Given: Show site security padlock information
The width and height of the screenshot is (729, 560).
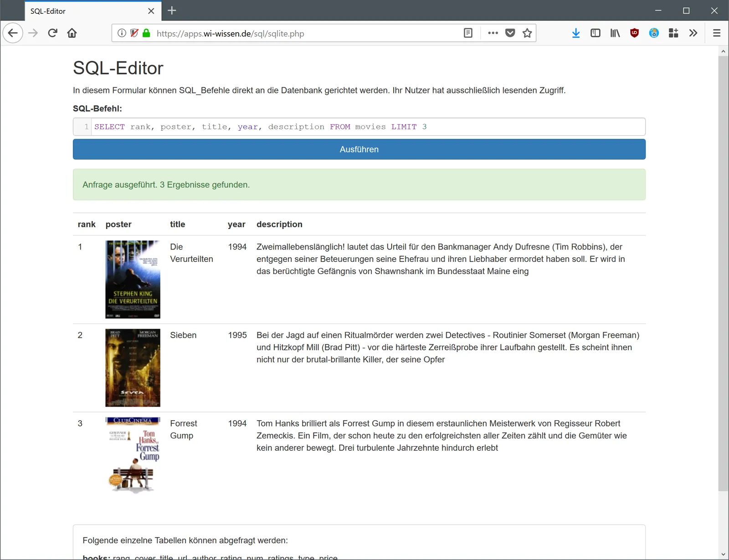Looking at the screenshot, I should [x=146, y=33].
